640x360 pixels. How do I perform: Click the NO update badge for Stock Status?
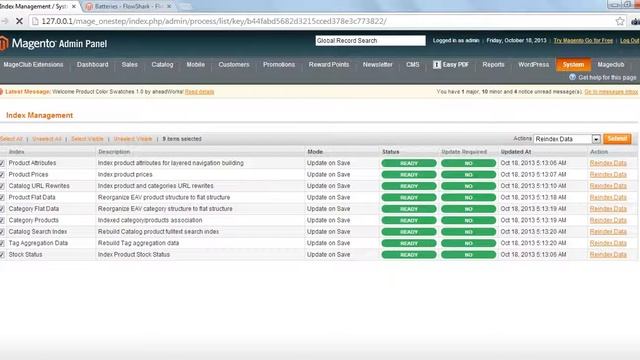point(469,255)
